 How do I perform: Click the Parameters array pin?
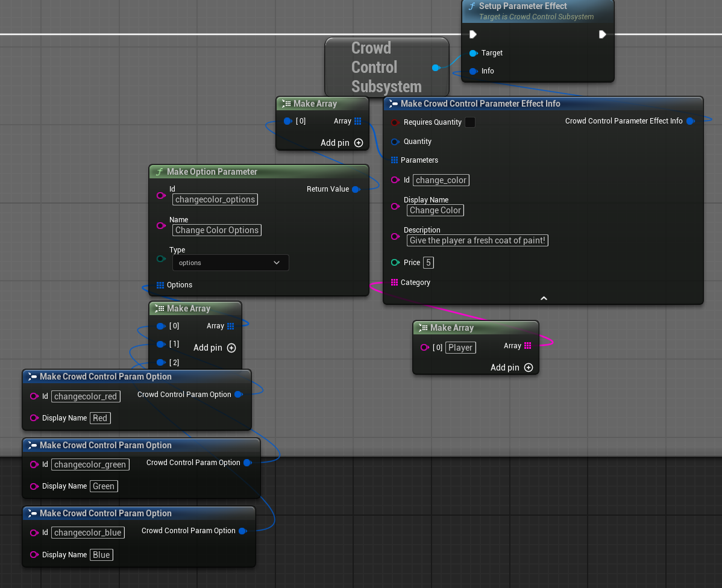(x=394, y=160)
